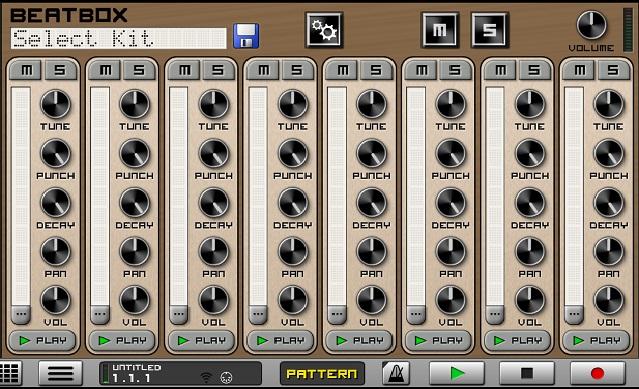Open sample options button on channel two
The width and height of the screenshot is (639, 389).
[x=100, y=314]
